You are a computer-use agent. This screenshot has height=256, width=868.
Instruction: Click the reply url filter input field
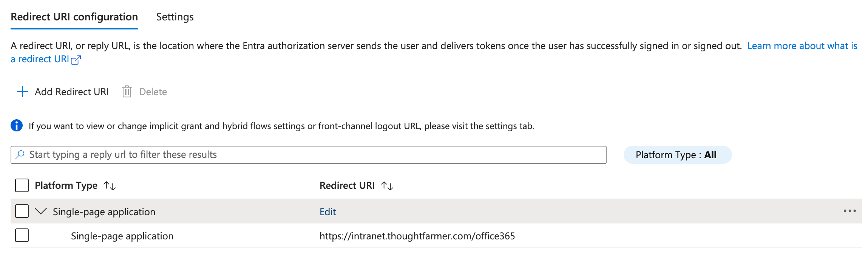264,154
